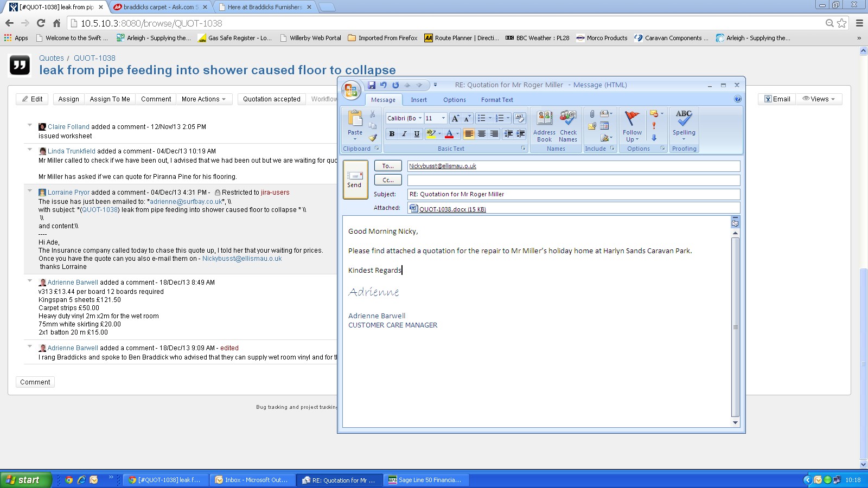The image size is (868, 488).
Task: Toggle Bold formatting
Action: pos(392,134)
